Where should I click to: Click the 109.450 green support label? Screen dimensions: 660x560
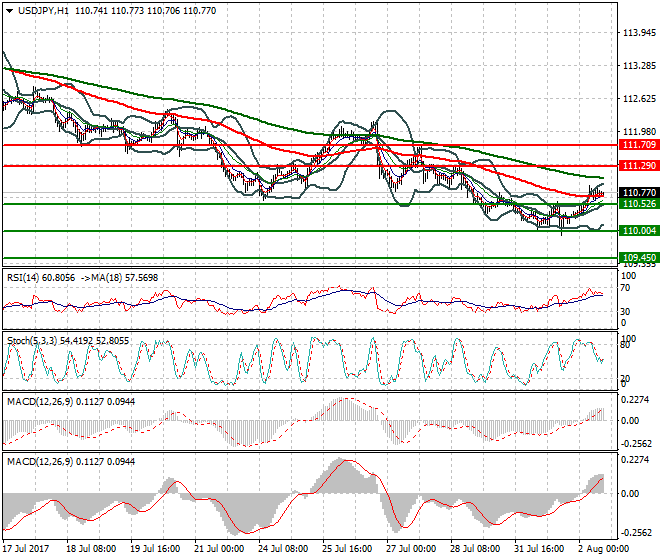tap(639, 258)
